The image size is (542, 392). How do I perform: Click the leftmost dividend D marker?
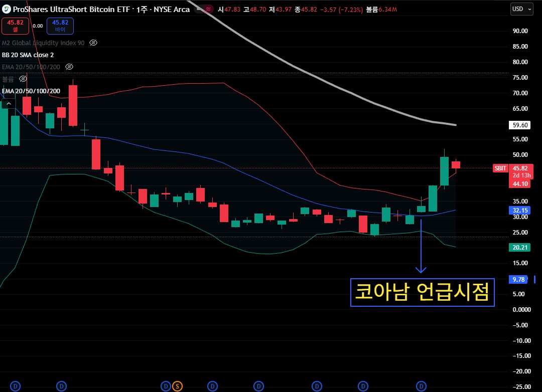tap(15, 386)
